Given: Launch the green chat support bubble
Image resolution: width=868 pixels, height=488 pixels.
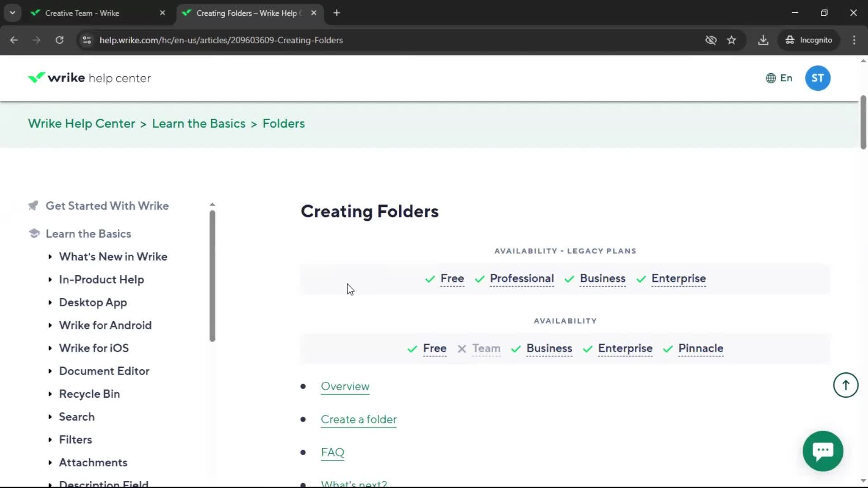Looking at the screenshot, I should (x=823, y=451).
